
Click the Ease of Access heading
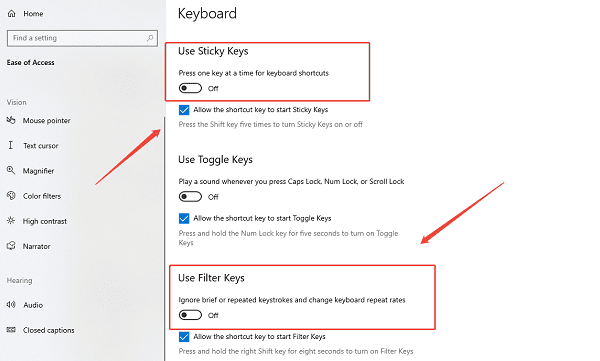pyautogui.click(x=31, y=62)
